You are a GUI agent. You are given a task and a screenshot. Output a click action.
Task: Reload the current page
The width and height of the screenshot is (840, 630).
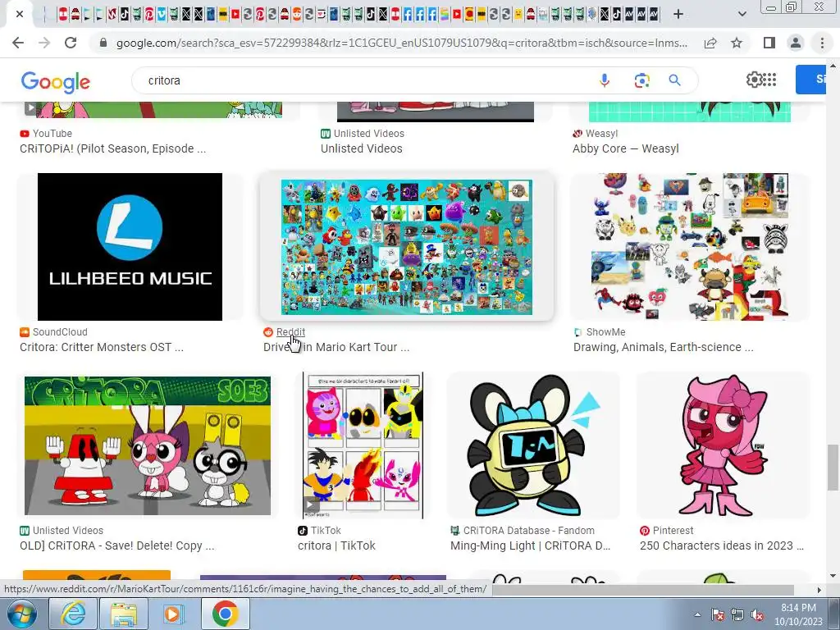click(71, 43)
